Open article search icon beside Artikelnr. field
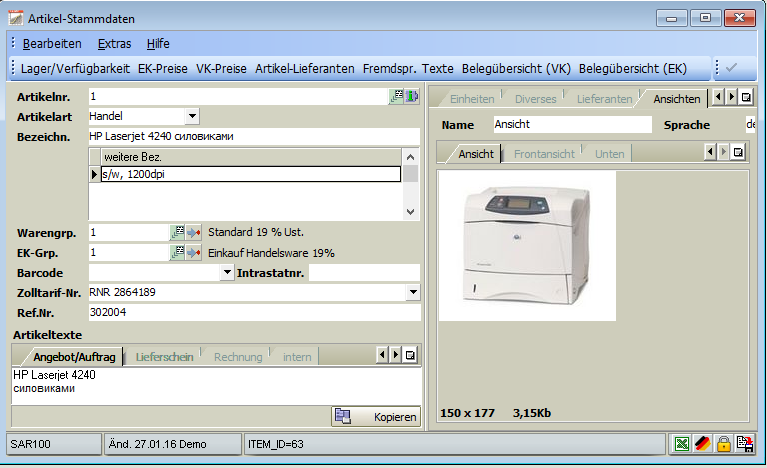767x468 pixels. pos(397,96)
